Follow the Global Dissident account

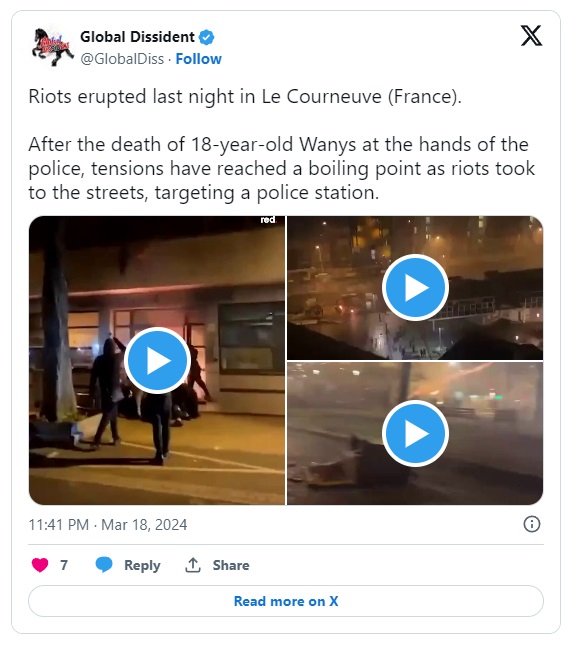(x=199, y=59)
